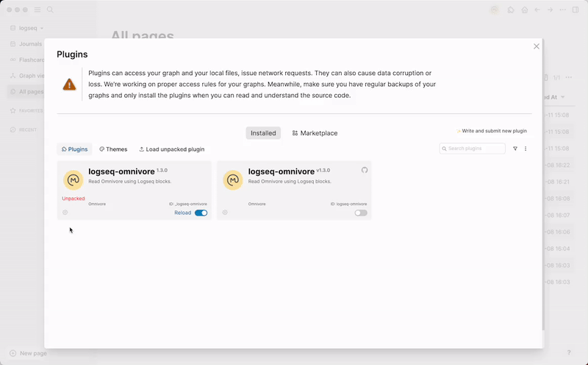Select the Plugins category tab
588x365 pixels.
[74, 149]
